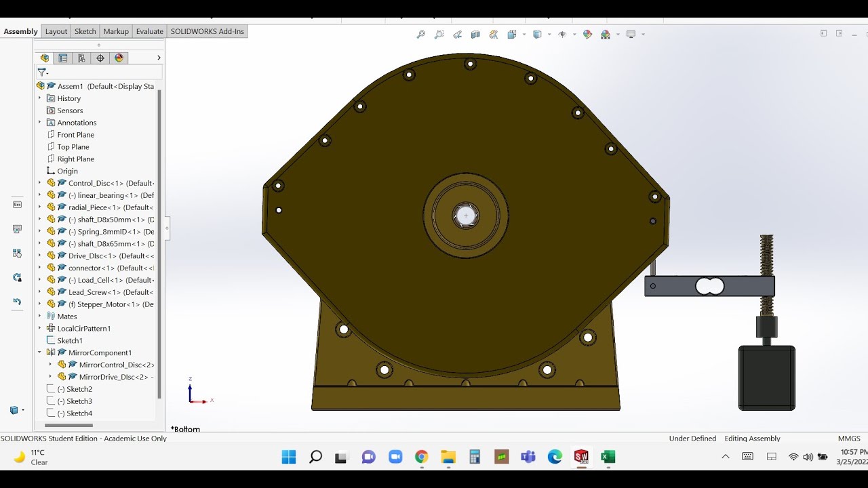This screenshot has height=488, width=868.
Task: Expand the History tree node
Action: [x=39, y=98]
